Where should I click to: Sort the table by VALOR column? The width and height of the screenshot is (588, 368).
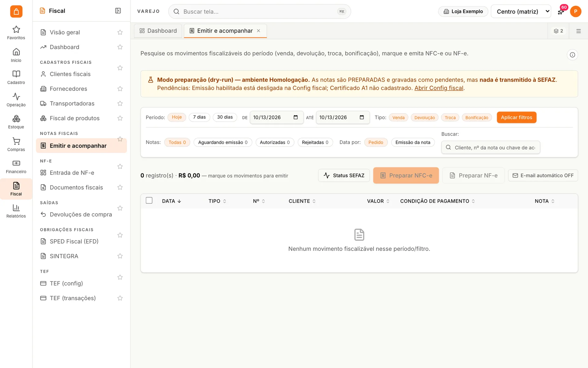pos(378,201)
